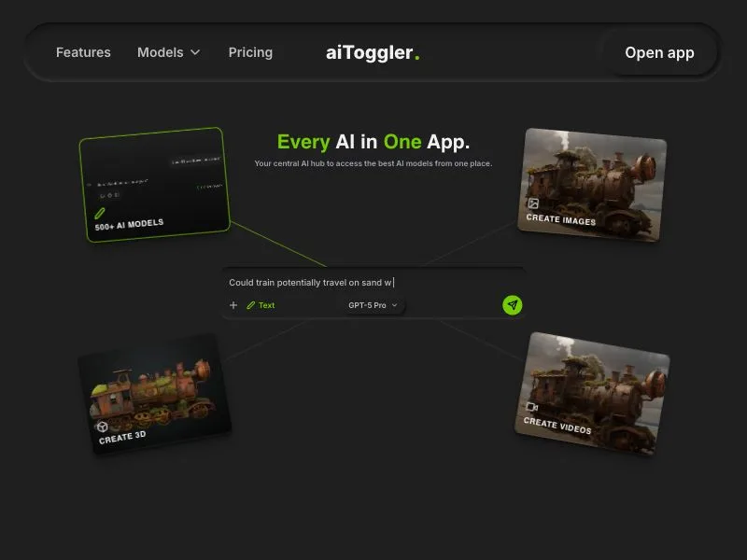
Task: Click the 'Every AI in One App.' headline
Action: click(373, 142)
